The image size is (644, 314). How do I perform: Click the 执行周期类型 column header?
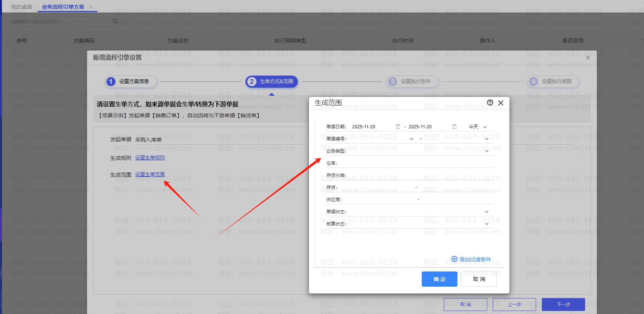[x=290, y=41]
